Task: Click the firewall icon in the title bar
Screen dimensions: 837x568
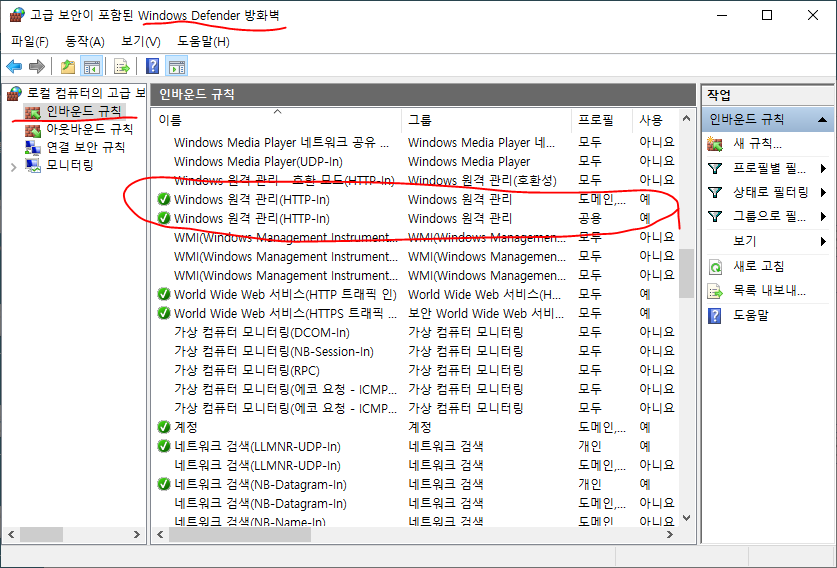Action: pyautogui.click(x=17, y=15)
